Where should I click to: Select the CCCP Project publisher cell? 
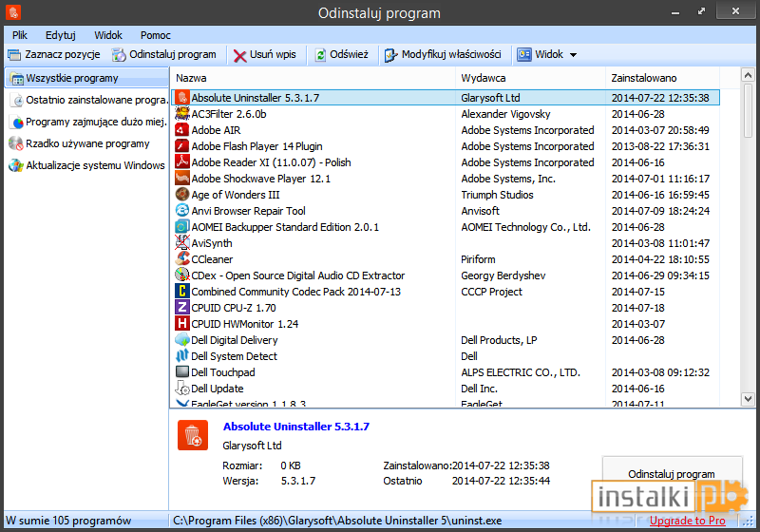point(491,292)
